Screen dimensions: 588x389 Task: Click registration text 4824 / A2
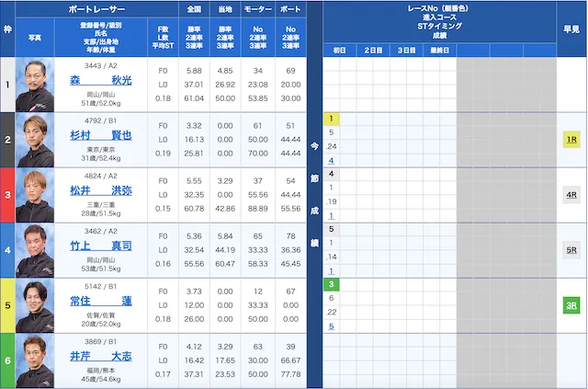(x=100, y=176)
